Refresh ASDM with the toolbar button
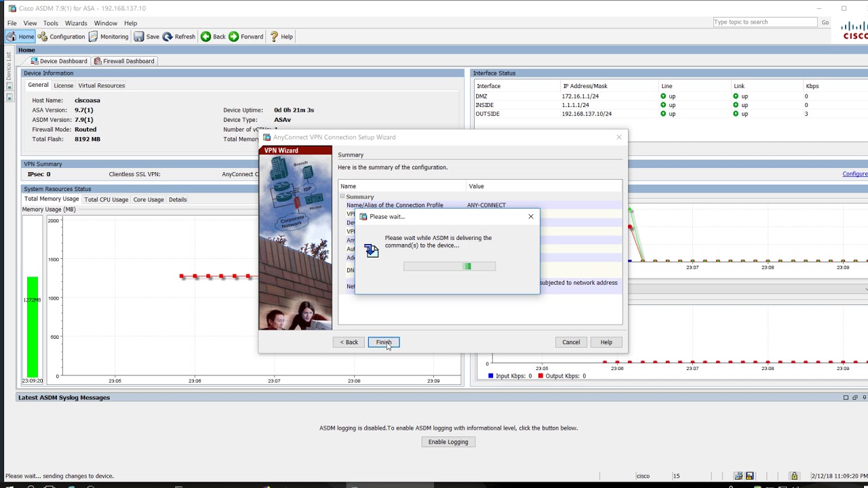This screenshot has height=488, width=868. [179, 37]
